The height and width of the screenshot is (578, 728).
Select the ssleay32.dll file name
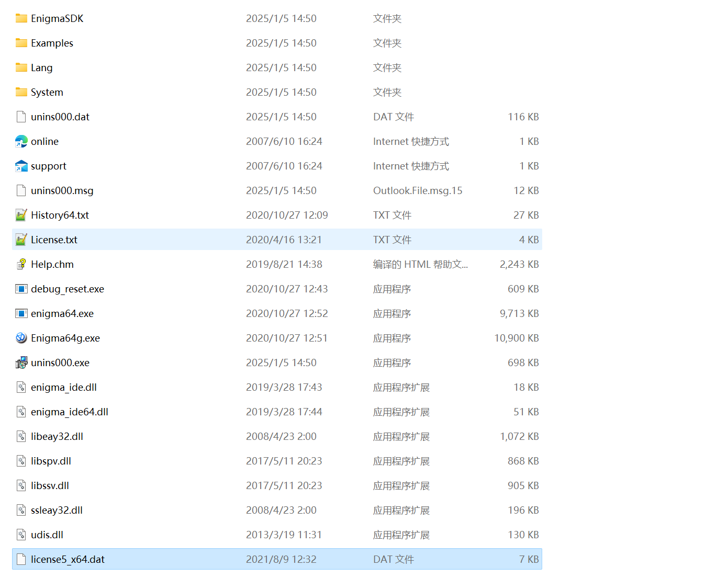pyautogui.click(x=57, y=510)
